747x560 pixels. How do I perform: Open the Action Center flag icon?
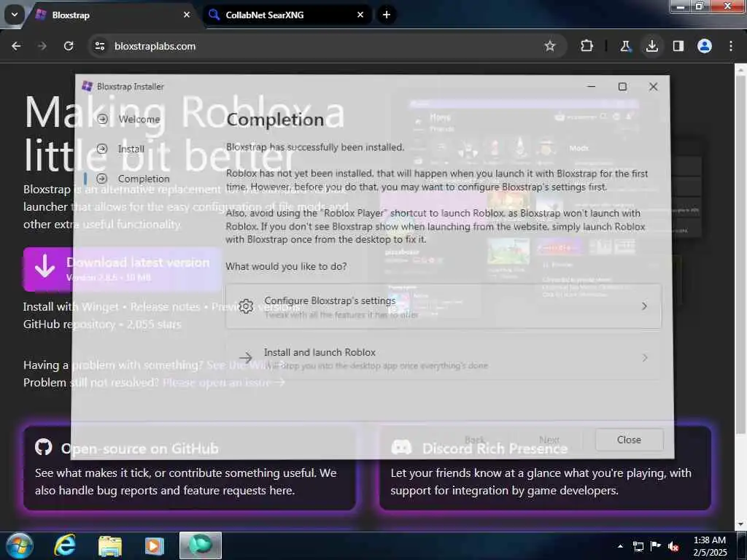click(656, 546)
